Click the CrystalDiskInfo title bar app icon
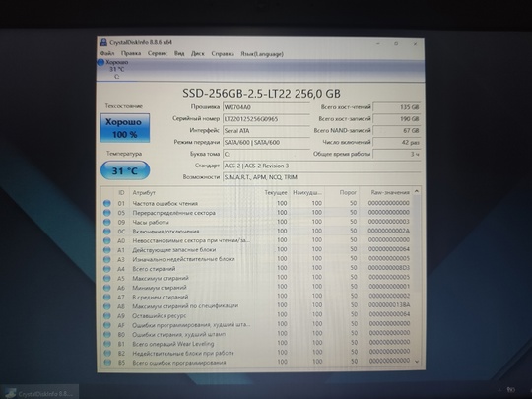Viewport: 532px width, 399px height. pos(103,42)
